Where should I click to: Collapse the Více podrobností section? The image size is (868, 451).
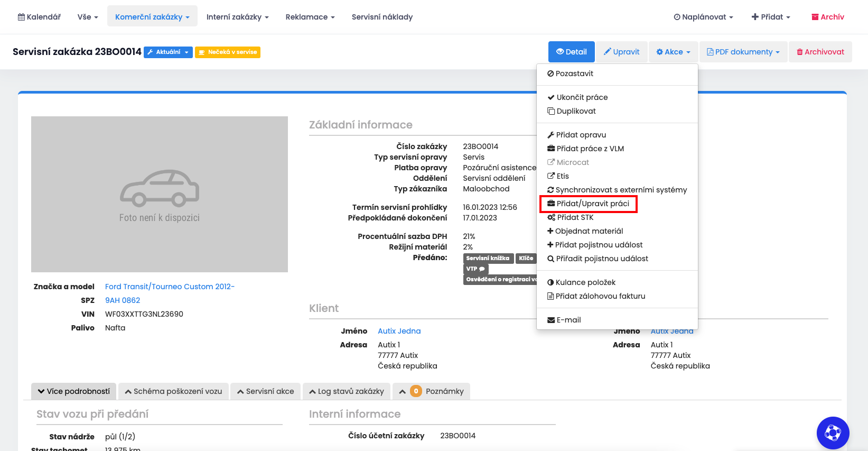74,391
